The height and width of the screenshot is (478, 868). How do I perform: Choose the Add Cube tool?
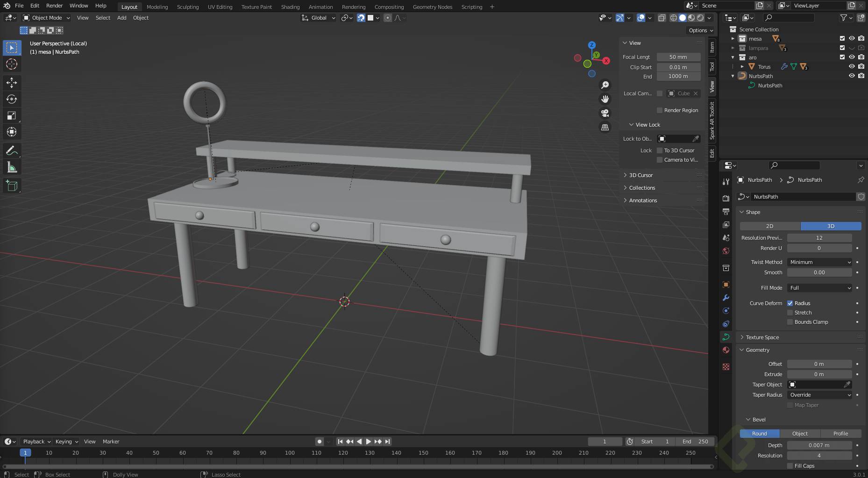[12, 186]
